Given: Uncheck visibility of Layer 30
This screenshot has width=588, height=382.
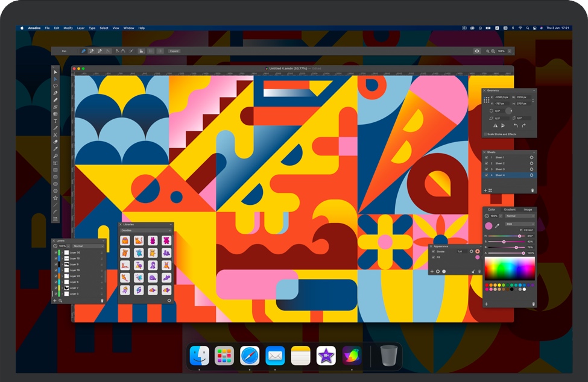Looking at the screenshot, I should click(55, 252).
